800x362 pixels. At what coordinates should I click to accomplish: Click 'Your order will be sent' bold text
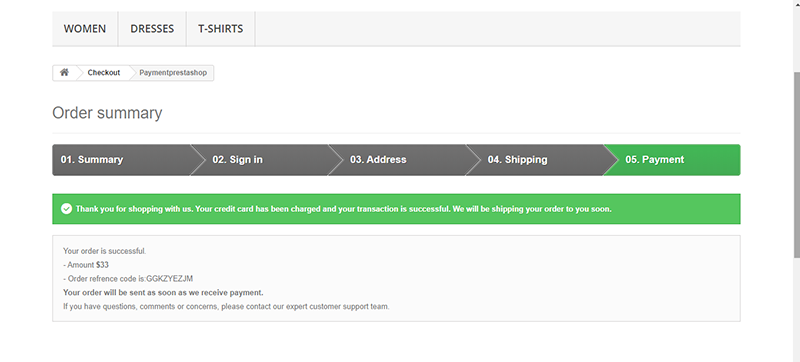[163, 293]
